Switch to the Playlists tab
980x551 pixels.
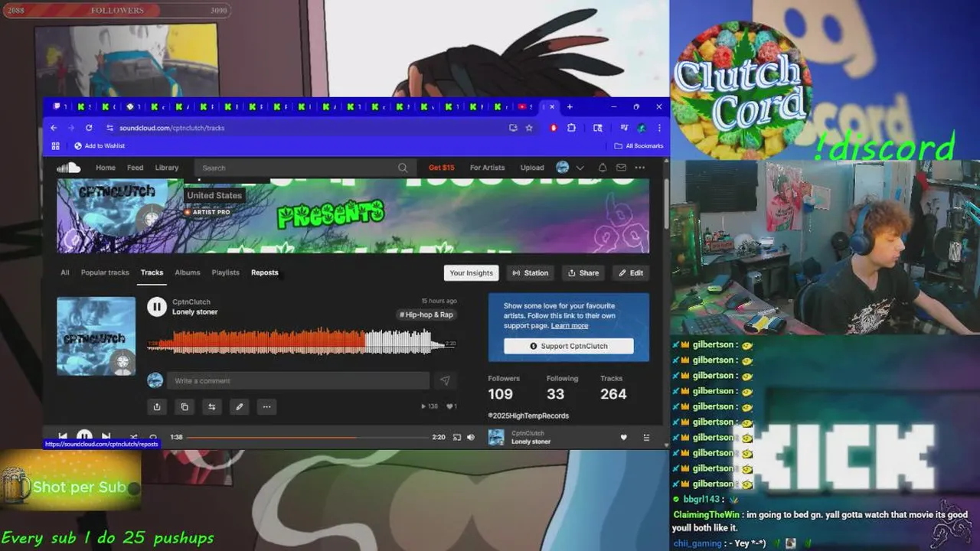coord(225,272)
